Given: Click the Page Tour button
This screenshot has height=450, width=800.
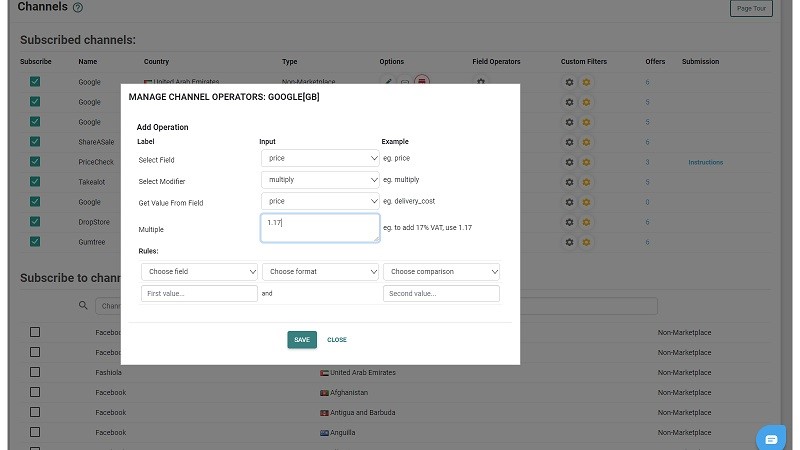Looking at the screenshot, I should tap(751, 8).
